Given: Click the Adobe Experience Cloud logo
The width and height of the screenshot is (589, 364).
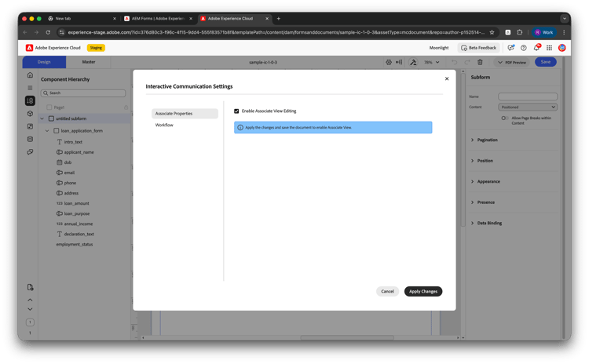Looking at the screenshot, I should (x=29, y=48).
